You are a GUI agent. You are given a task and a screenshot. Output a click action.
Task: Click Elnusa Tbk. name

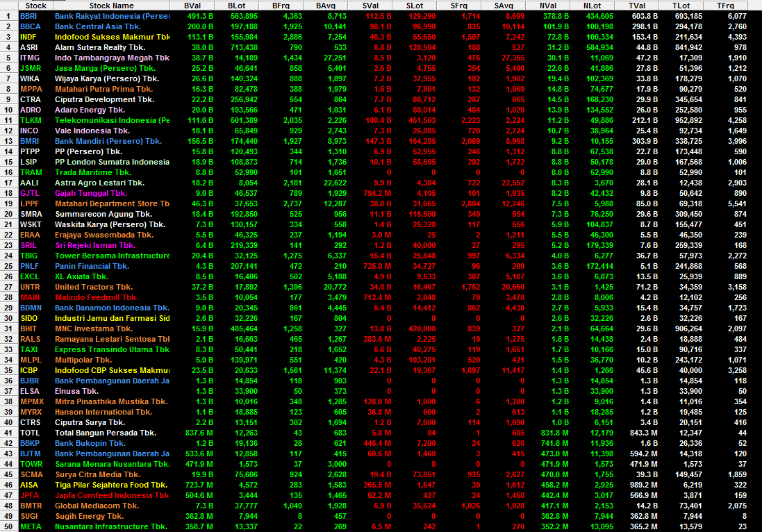[x=76, y=392]
